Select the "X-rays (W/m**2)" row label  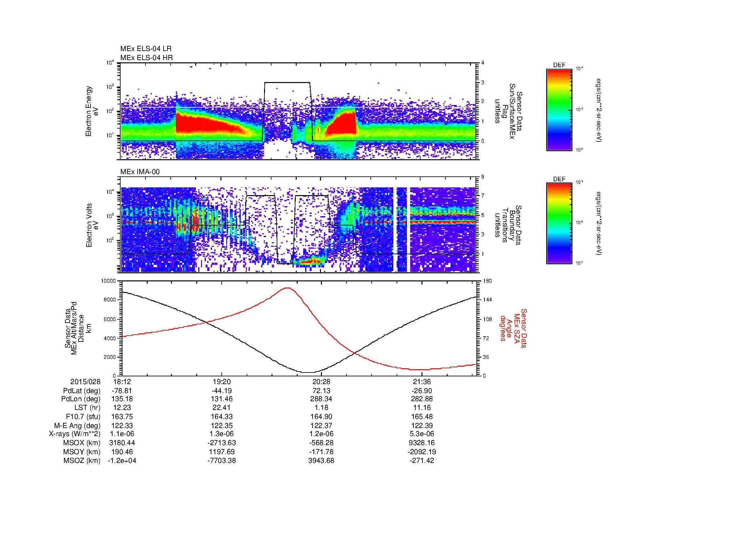click(x=74, y=434)
